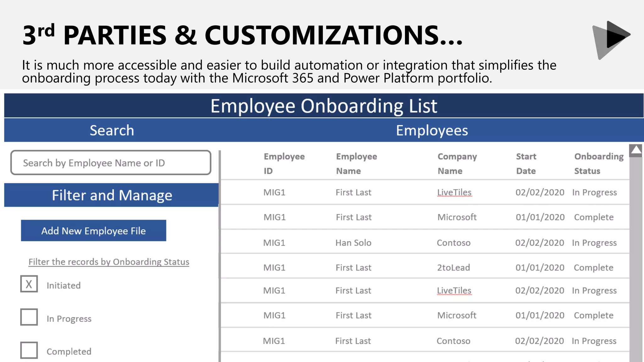Click Add New Employee File button

93,231
